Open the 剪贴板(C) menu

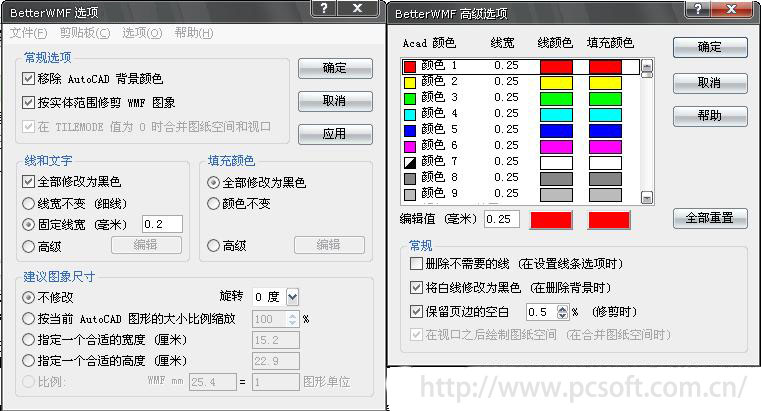click(84, 33)
